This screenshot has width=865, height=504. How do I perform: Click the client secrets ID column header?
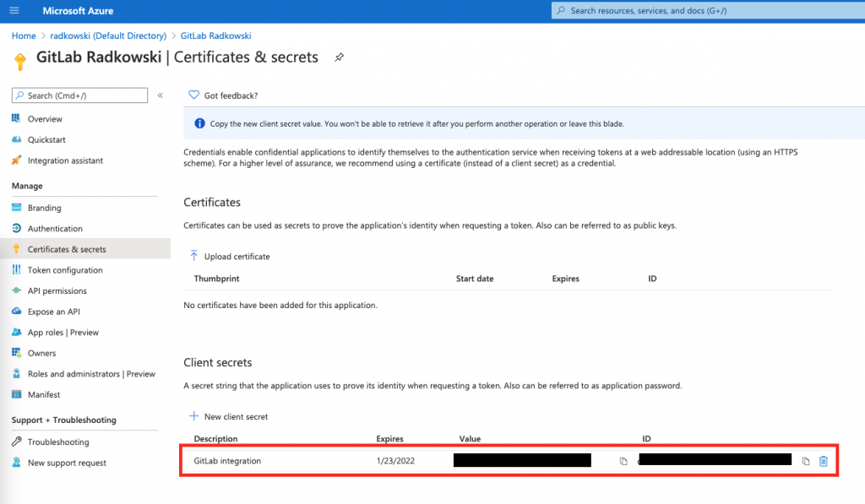[646, 438]
